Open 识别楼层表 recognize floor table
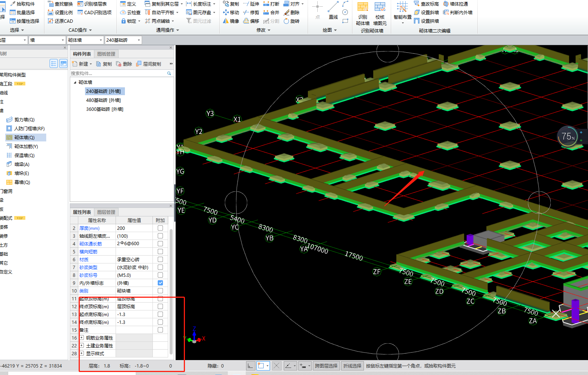The width and height of the screenshot is (588, 375). pyautogui.click(x=92, y=4)
